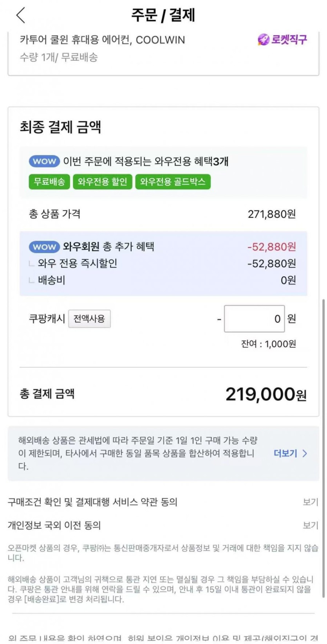
Task: Tap the 개인정보 국외 이전 동의 row label
Action: point(54,525)
